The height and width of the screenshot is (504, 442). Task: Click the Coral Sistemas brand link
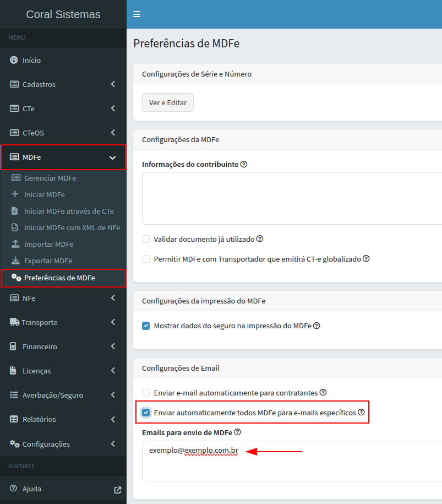[63, 14]
